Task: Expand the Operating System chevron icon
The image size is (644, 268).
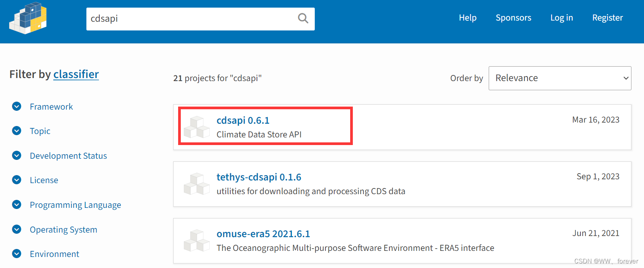Action: point(17,229)
